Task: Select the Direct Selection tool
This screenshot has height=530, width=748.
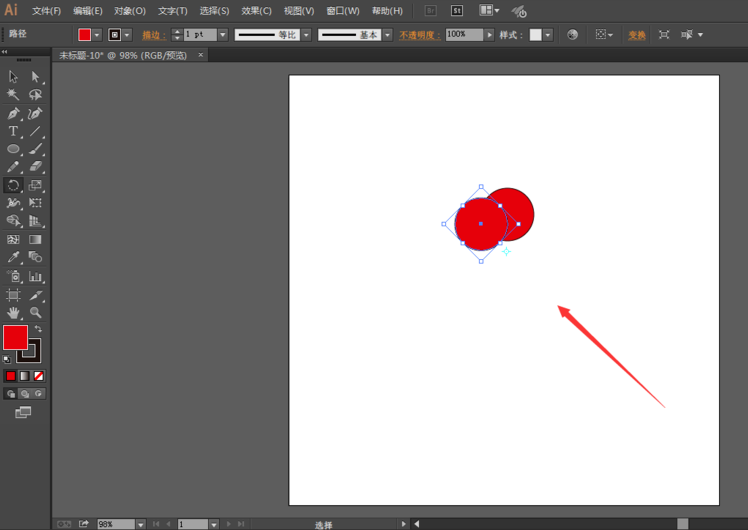Action: [36, 77]
